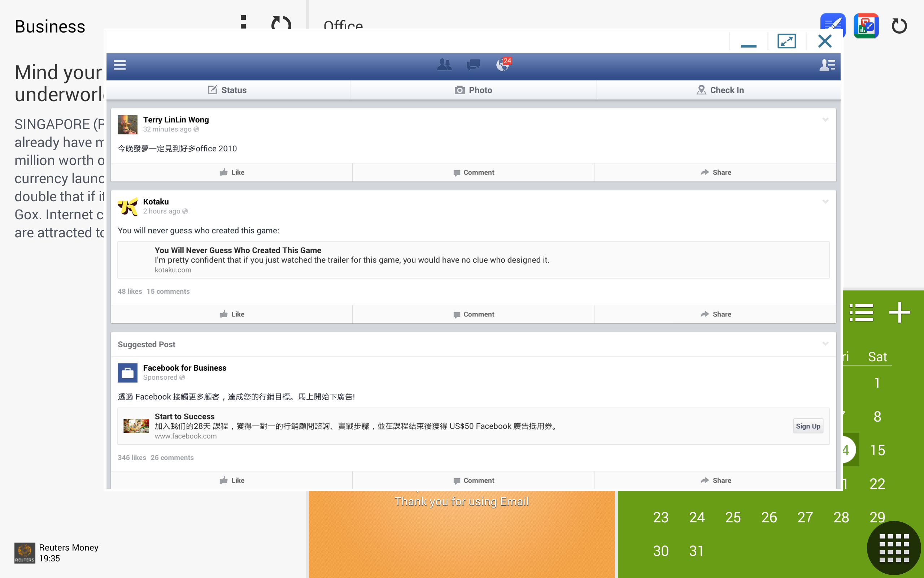
Task: Select calendar date 15
Action: coord(877,450)
